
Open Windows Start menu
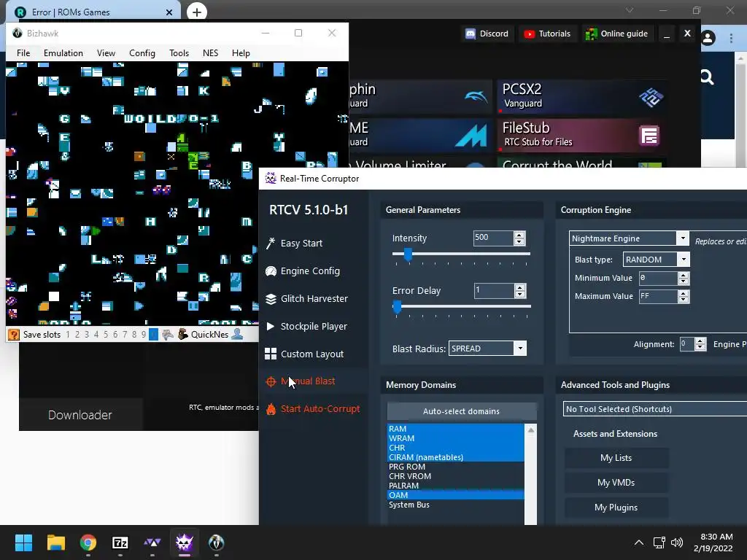click(23, 542)
